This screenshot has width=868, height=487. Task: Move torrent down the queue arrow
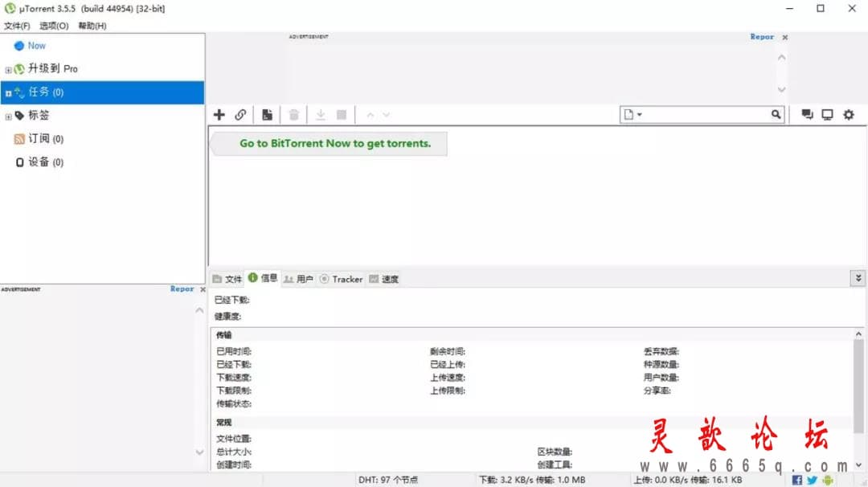coord(387,115)
